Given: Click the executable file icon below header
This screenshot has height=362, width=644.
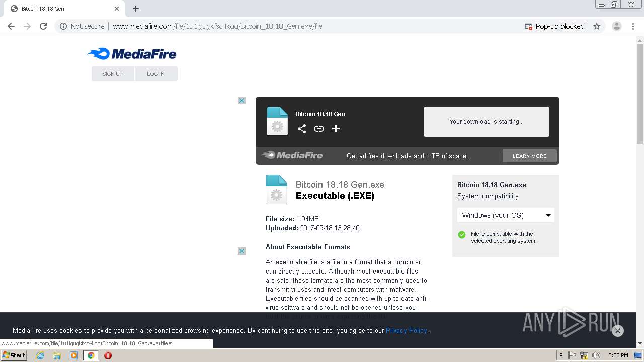Looking at the screenshot, I should 276,190.
